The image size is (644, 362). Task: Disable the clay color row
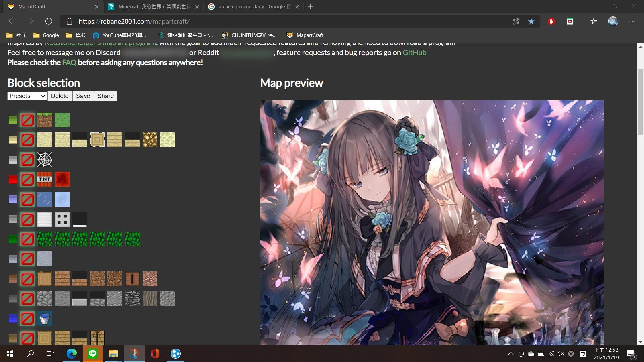[27, 259]
